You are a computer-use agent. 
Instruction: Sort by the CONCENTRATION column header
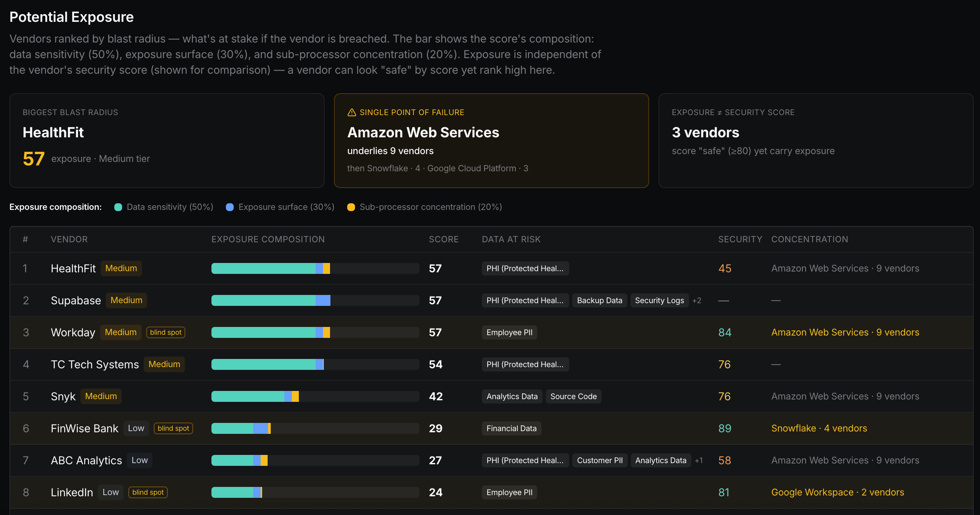click(x=810, y=239)
